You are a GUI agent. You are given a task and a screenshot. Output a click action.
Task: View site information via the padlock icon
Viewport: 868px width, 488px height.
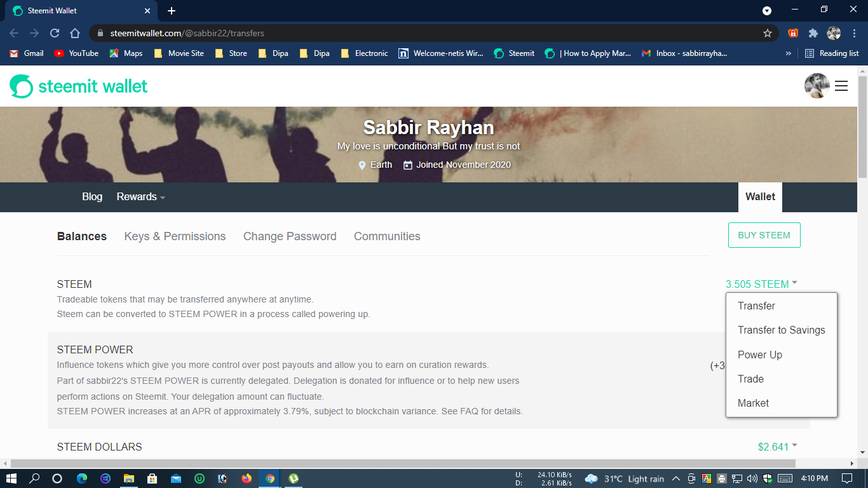(x=100, y=33)
